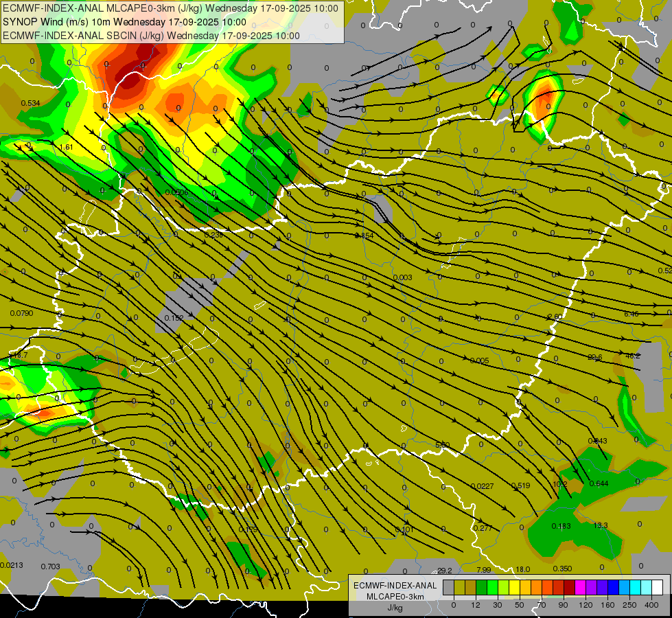Image resolution: width=672 pixels, height=618 pixels.
Task: Click the white swatch in the MLCAPE legend
Action: pos(658,588)
